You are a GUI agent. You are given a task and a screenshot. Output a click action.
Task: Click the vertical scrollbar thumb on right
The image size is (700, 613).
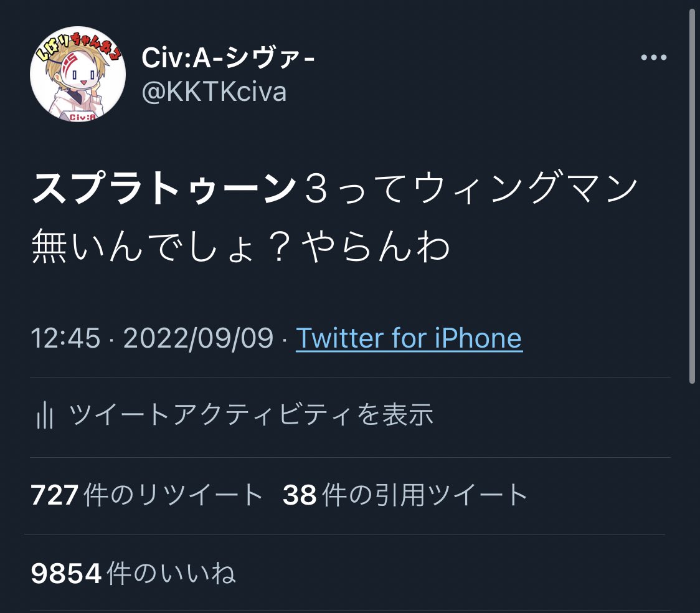(692, 196)
